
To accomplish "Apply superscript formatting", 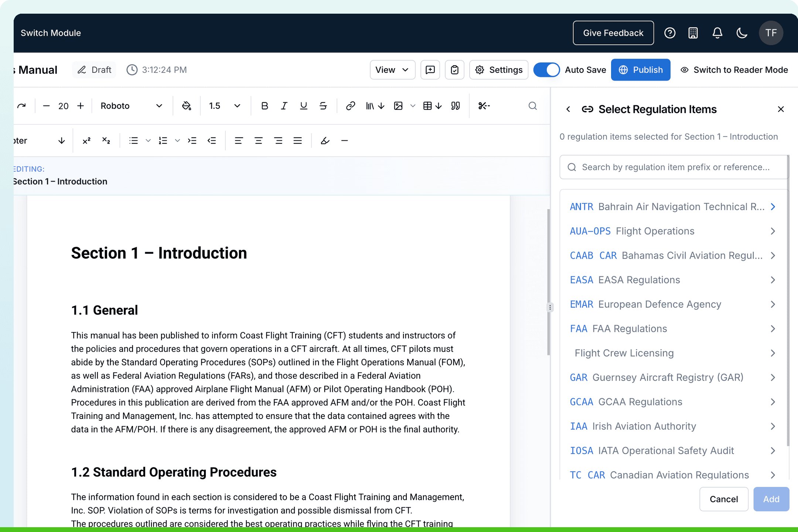I will point(86,141).
